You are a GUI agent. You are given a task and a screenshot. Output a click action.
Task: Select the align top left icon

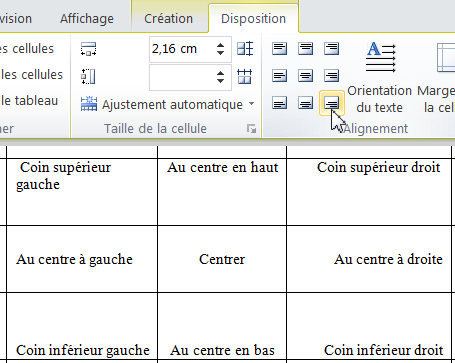coord(279,49)
